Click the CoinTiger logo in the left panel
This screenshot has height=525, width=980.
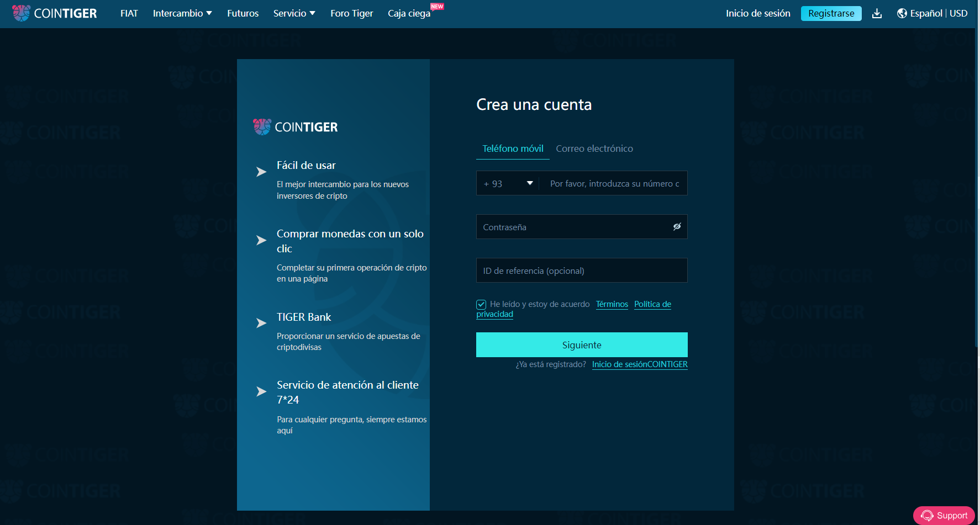295,127
